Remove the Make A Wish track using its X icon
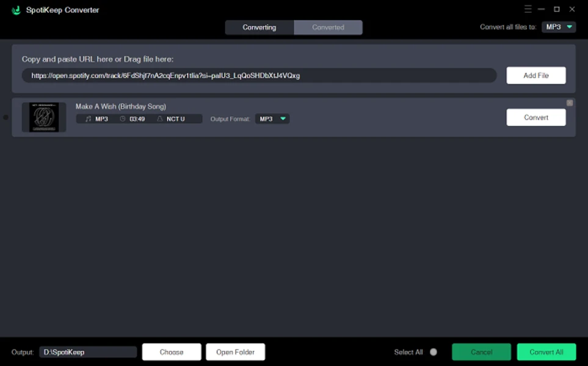Screen dimensions: 588x366 point(569,102)
